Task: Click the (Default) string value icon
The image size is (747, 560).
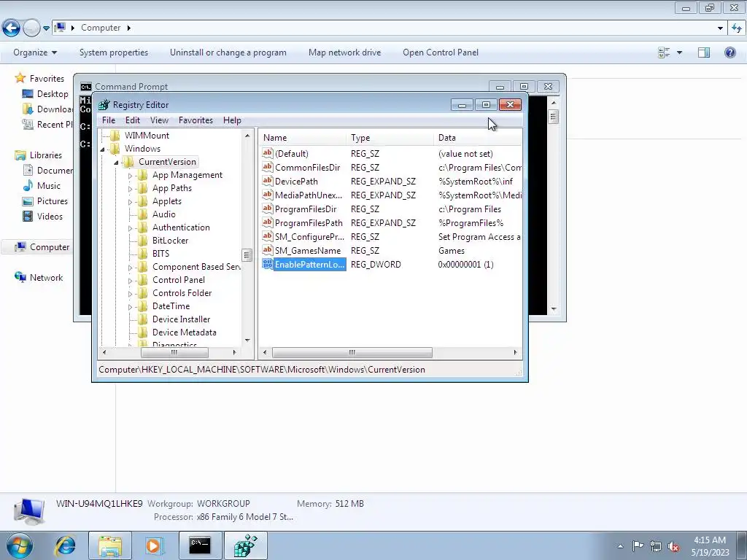Action: [267, 153]
